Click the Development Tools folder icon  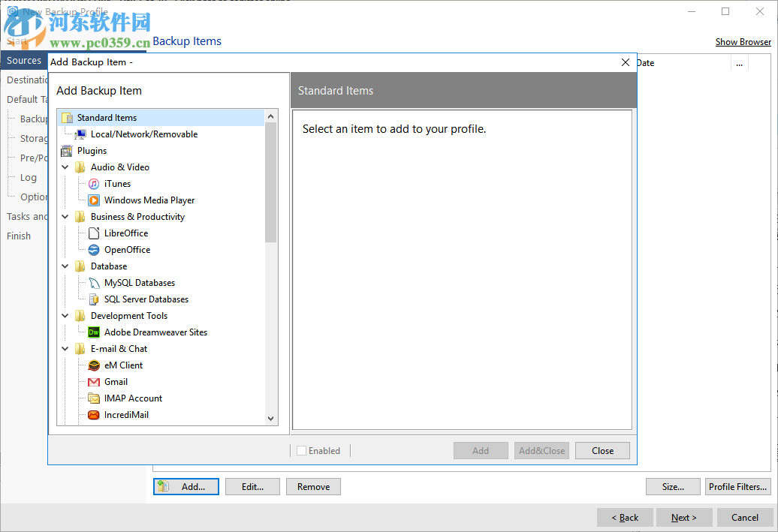[x=80, y=316]
